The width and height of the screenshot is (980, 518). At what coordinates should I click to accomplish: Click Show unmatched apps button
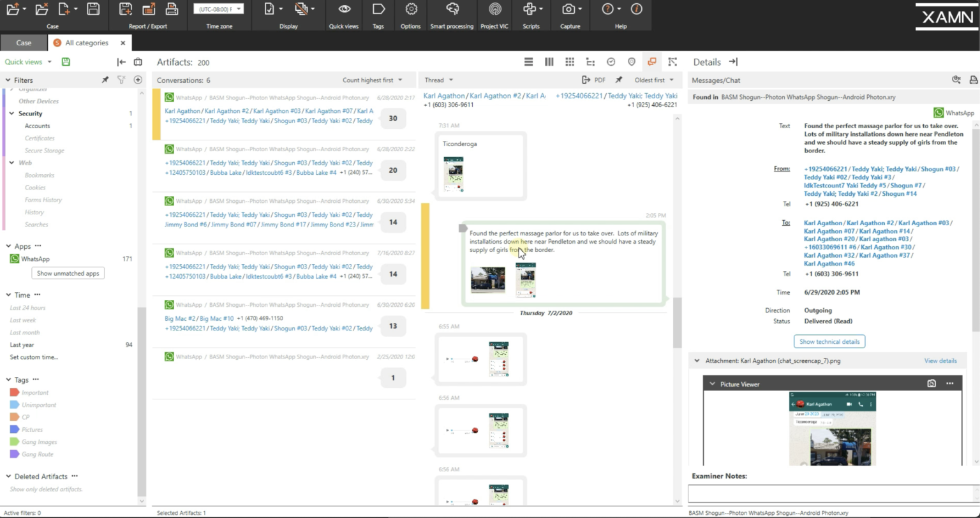click(x=68, y=273)
